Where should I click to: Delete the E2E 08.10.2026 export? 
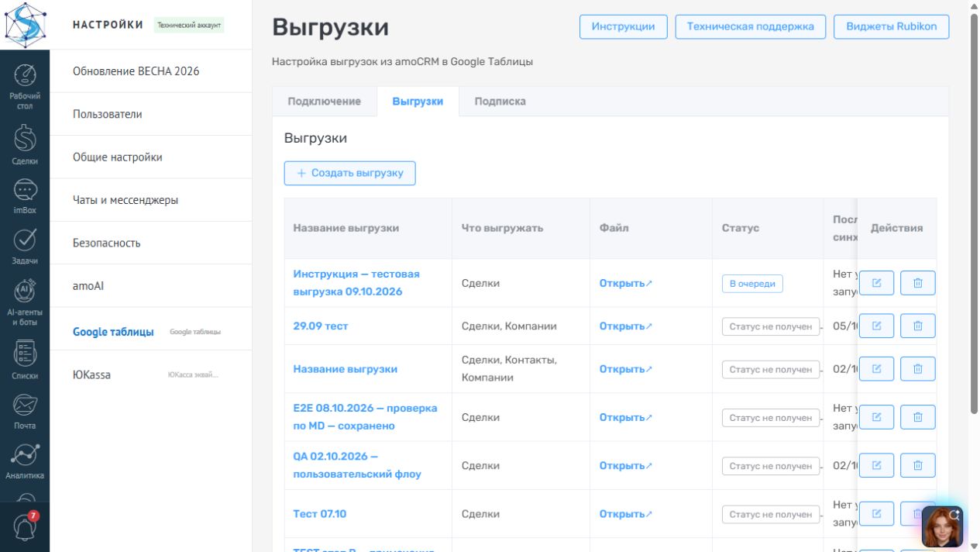pos(918,417)
